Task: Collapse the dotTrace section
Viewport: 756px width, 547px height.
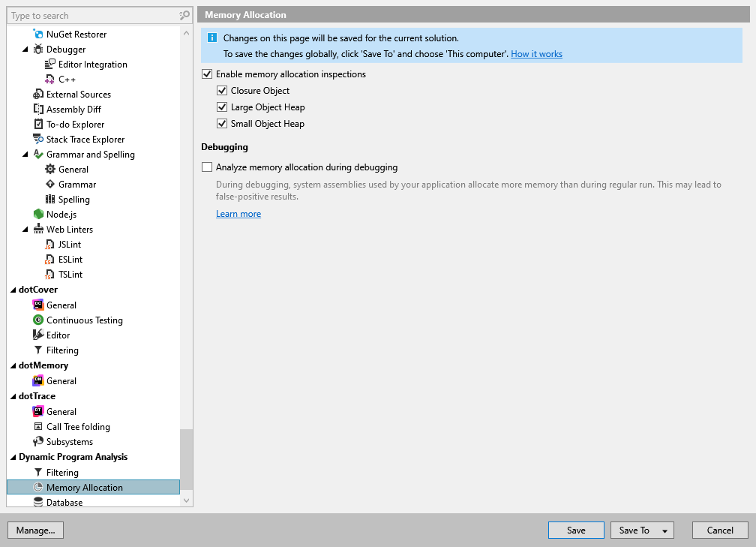Action: tap(13, 396)
